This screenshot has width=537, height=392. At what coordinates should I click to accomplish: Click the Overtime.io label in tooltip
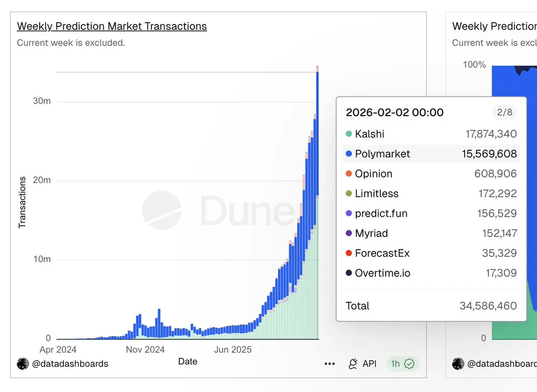[x=383, y=273]
